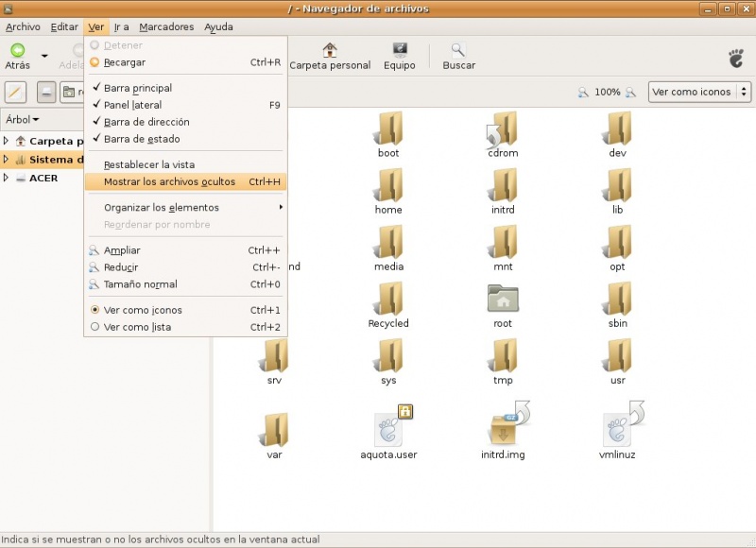756x548 pixels.
Task: Open the Árbol side panel selector
Action: pyautogui.click(x=23, y=120)
